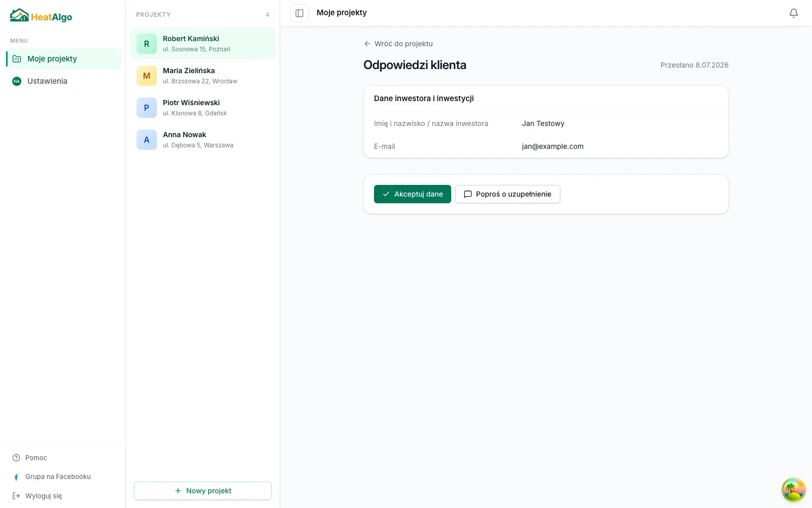Open Grupa na Facebooku link

click(x=58, y=477)
